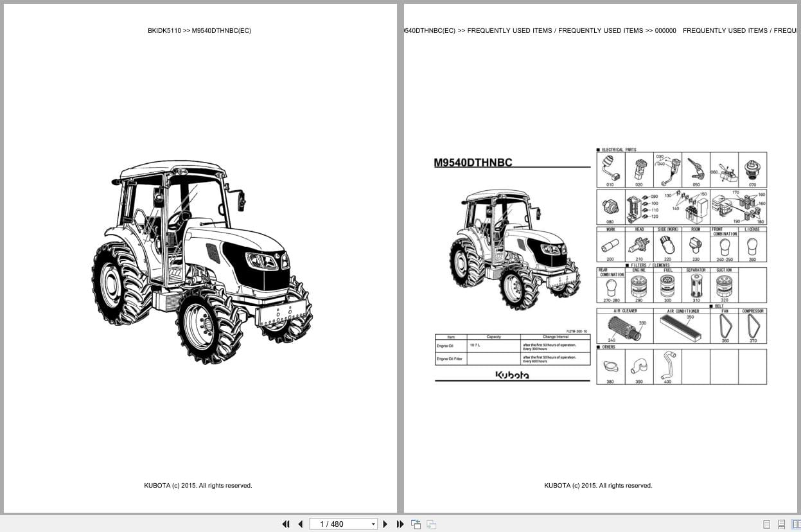Click the 'ELECTRICAL PARTS' section label
This screenshot has height=532, width=801.
click(x=619, y=149)
